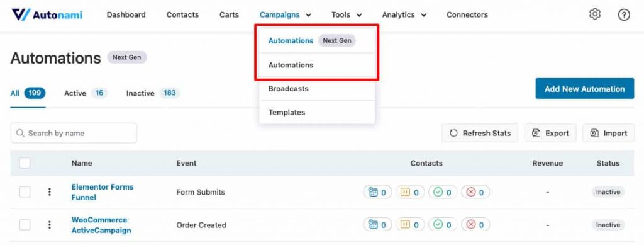Check the Elementor Forms Funnel row checkbox

click(25, 191)
